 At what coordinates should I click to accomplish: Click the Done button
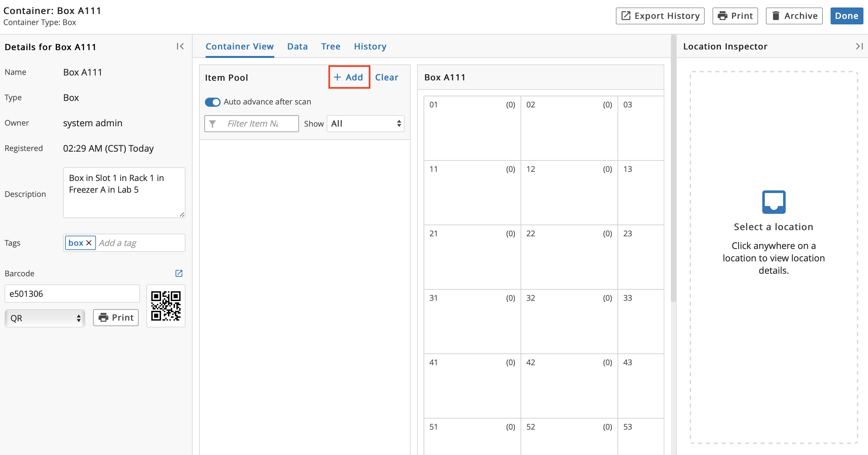click(847, 16)
